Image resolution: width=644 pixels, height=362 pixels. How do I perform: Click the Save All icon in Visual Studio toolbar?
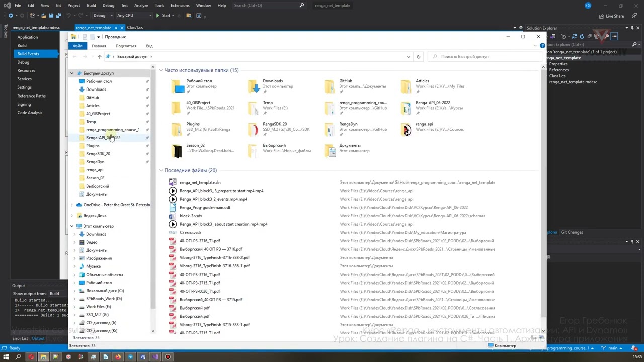point(58,16)
